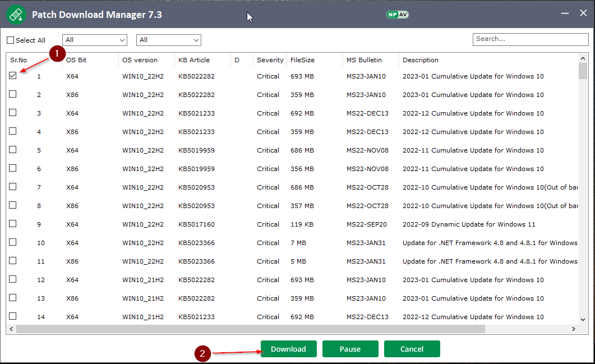Toggle the Select All checkbox

(11, 40)
